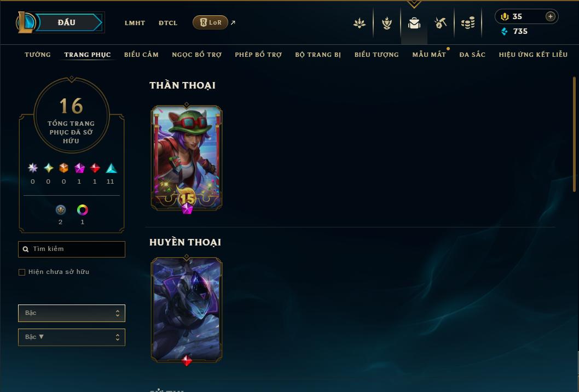Open the Store coins icon
The width and height of the screenshot is (579, 392).
tap(468, 23)
